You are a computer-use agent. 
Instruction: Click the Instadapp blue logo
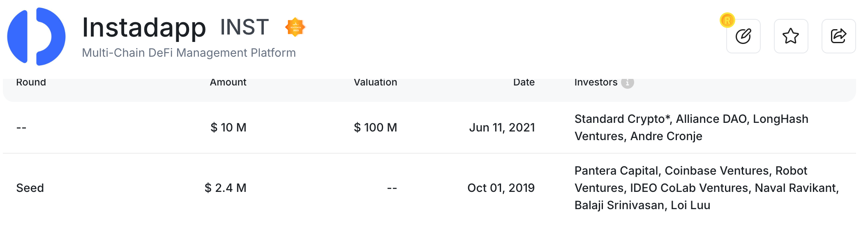click(36, 36)
